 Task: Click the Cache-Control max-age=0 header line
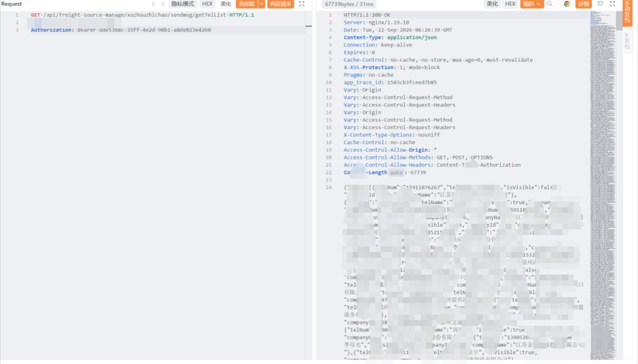click(438, 60)
